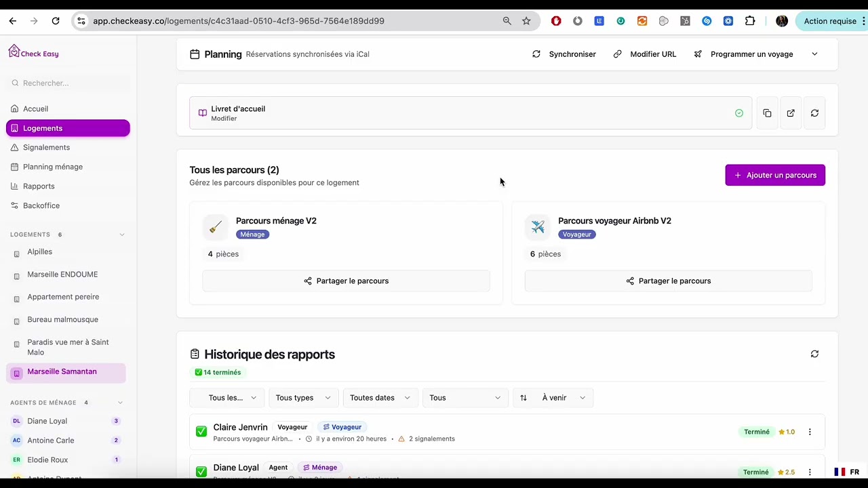Select Paradis vue mer à Saint Malo

(66, 347)
